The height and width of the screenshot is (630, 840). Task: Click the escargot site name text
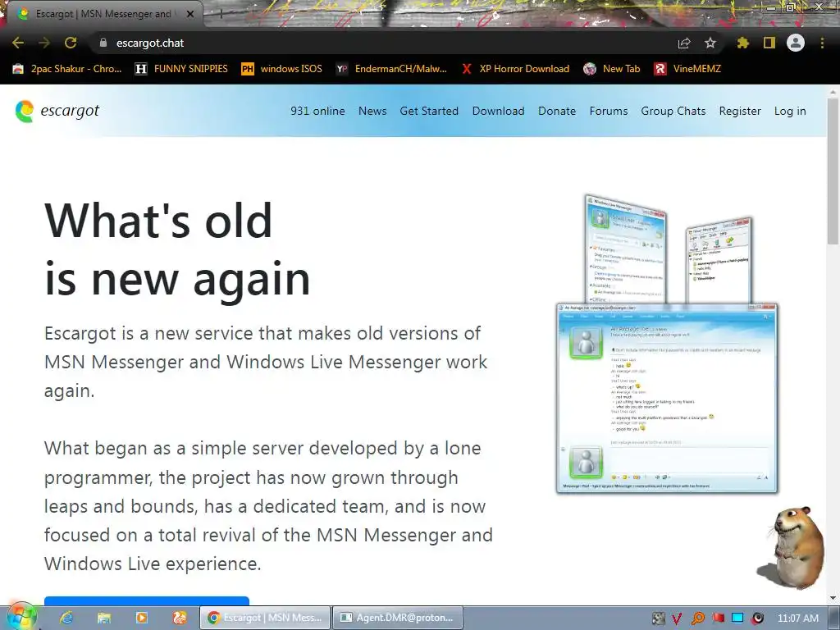coord(70,111)
